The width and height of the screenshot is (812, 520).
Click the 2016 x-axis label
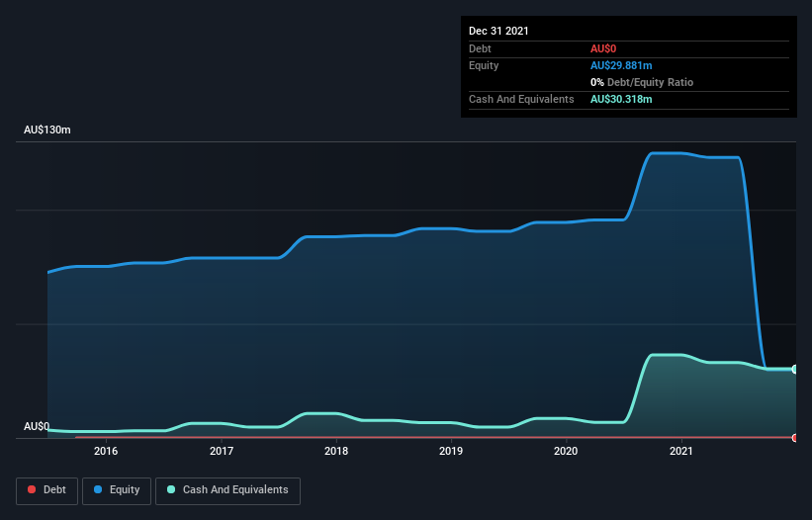[x=106, y=451]
